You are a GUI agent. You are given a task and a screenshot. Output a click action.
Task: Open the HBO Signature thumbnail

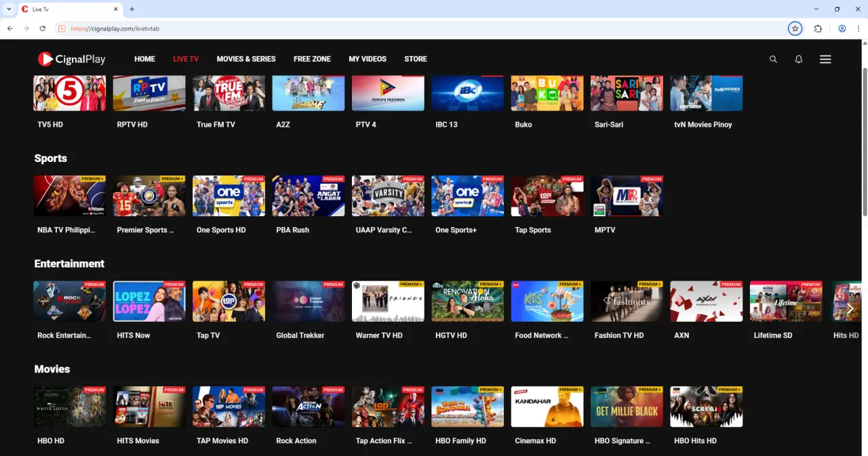tap(627, 407)
